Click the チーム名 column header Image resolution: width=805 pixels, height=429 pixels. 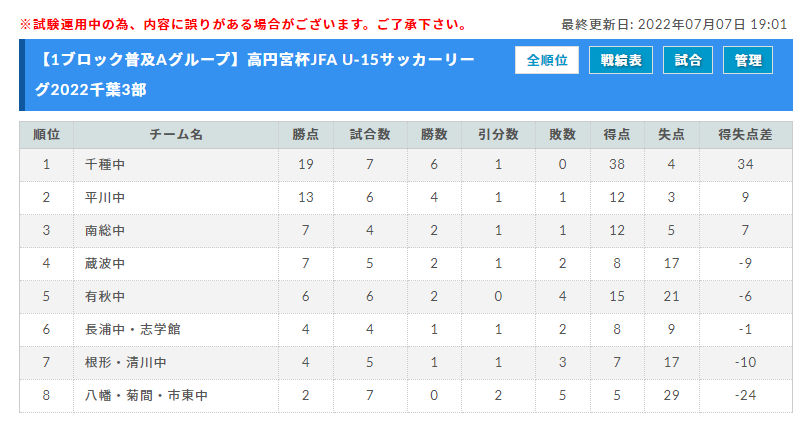pyautogui.click(x=176, y=135)
